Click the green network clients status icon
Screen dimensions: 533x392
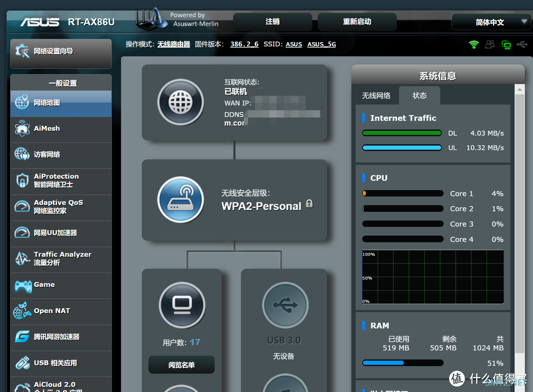pyautogui.click(x=506, y=44)
